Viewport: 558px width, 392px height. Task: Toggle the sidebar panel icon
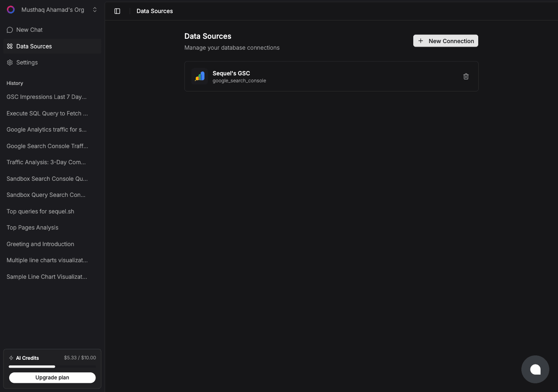click(x=117, y=11)
